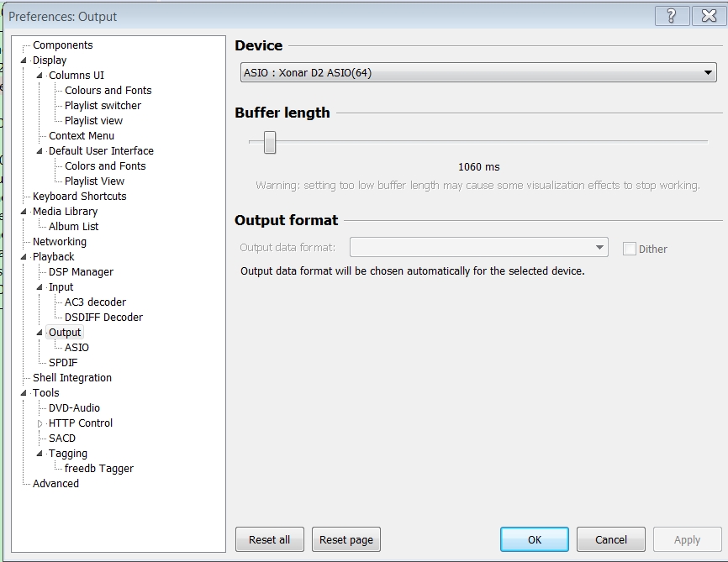Image resolution: width=728 pixels, height=562 pixels.
Task: Click the buffer length slider handle
Action: (270, 142)
